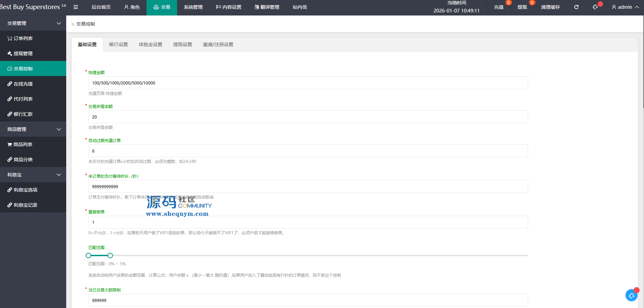
Task: Click the 充值 notification link
Action: pyautogui.click(x=498, y=7)
